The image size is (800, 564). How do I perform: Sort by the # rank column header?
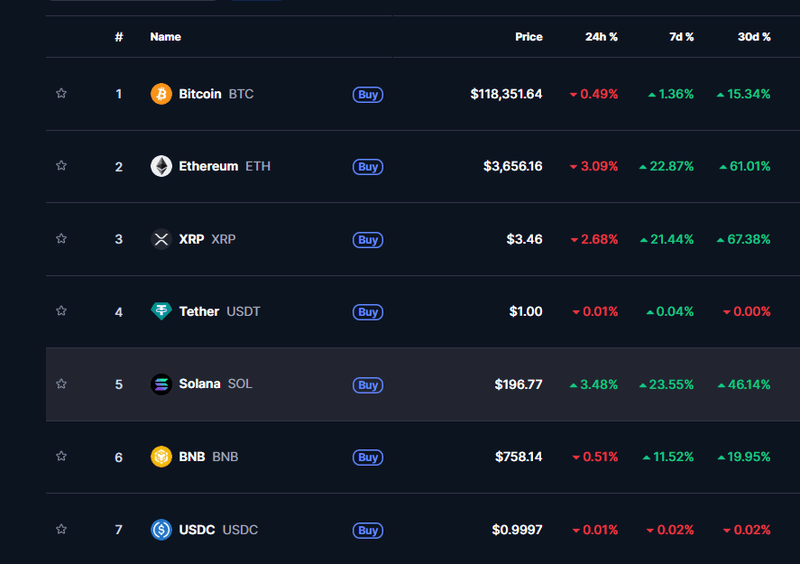pos(119,37)
